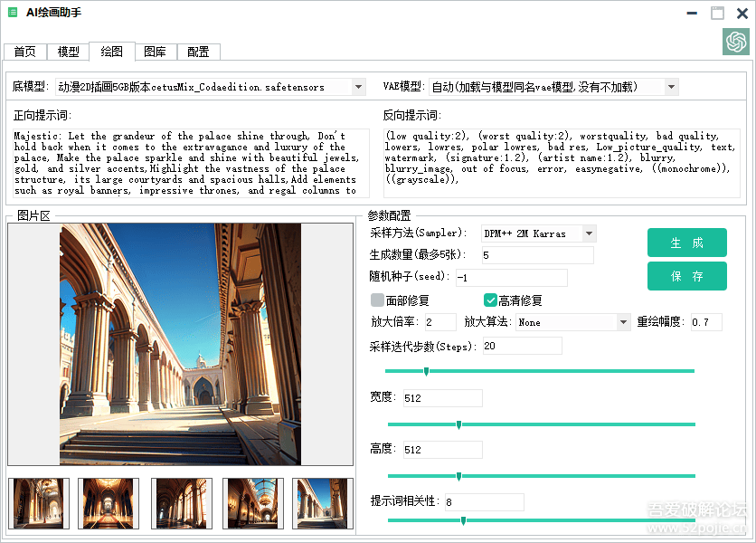Click the 提示词相关性 slider handle

point(463,520)
